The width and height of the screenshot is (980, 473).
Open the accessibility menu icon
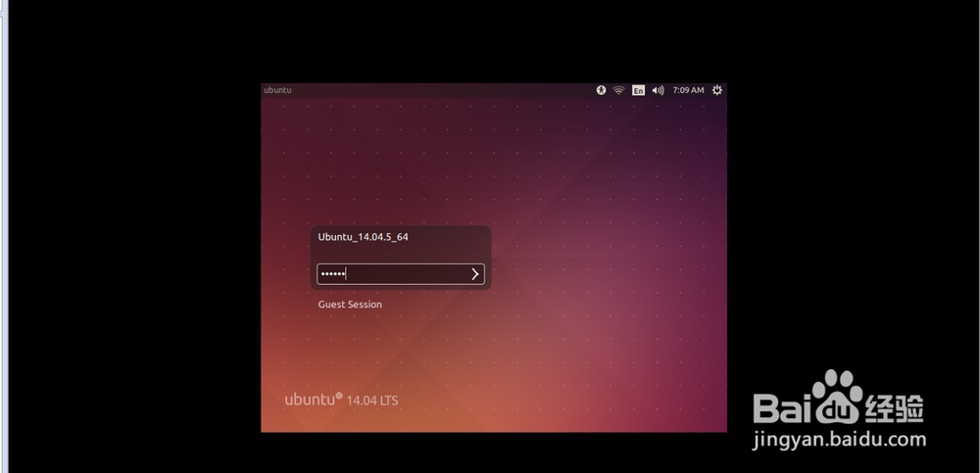[601, 90]
